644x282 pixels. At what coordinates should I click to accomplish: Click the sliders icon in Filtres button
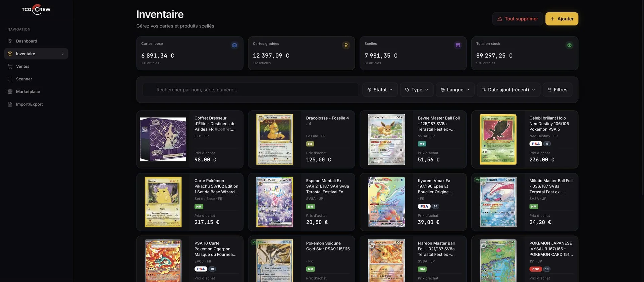point(549,90)
